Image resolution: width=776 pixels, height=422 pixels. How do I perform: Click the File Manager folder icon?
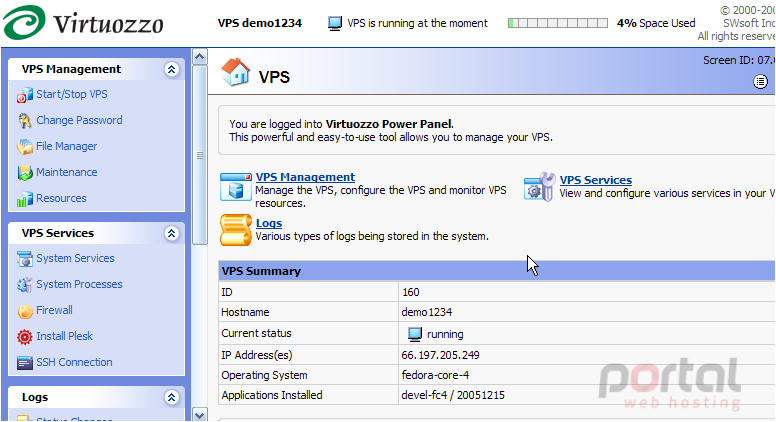[24, 146]
